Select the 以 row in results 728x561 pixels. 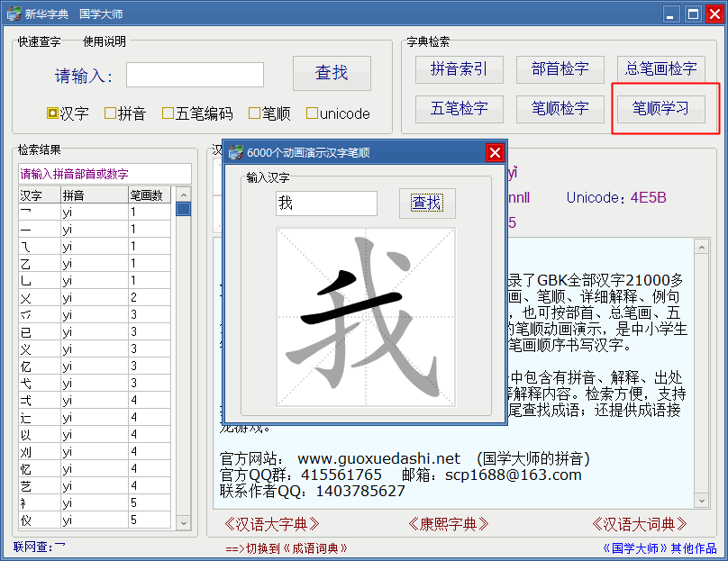point(95,435)
